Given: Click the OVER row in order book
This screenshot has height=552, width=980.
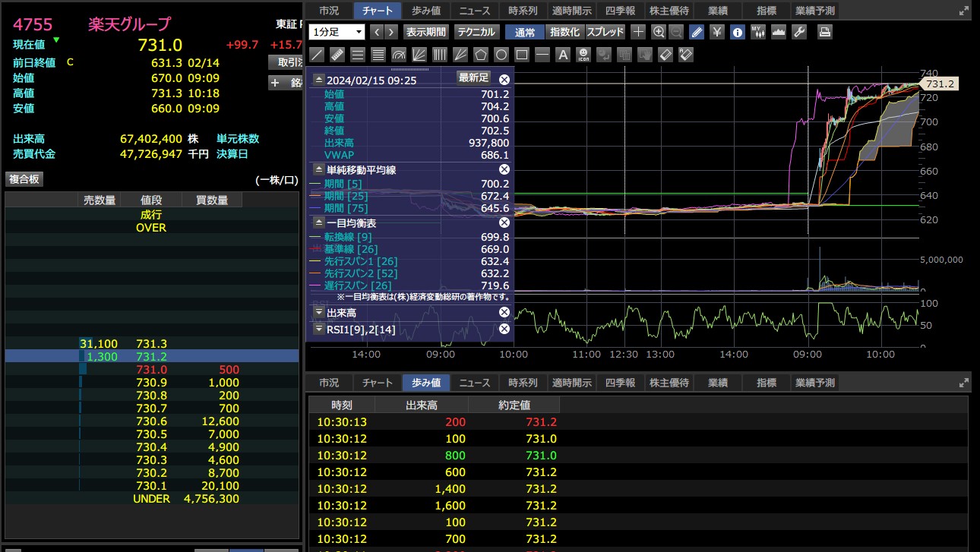Looking at the screenshot, I should (x=152, y=227).
